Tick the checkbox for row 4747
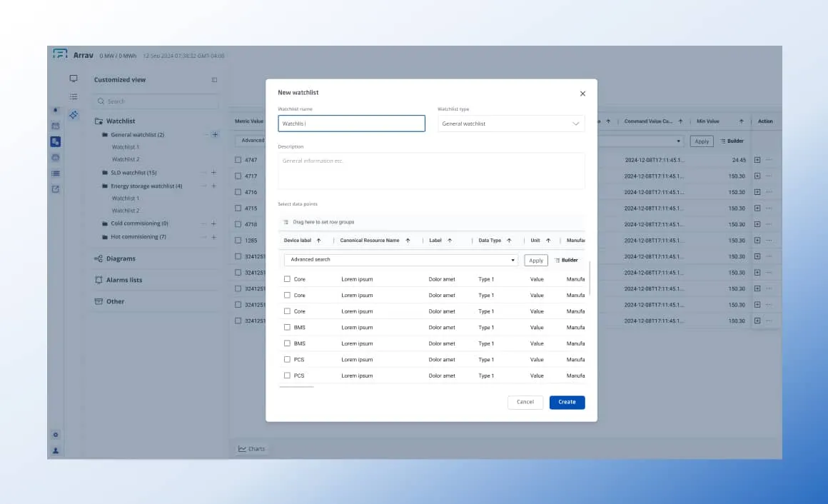 point(238,159)
